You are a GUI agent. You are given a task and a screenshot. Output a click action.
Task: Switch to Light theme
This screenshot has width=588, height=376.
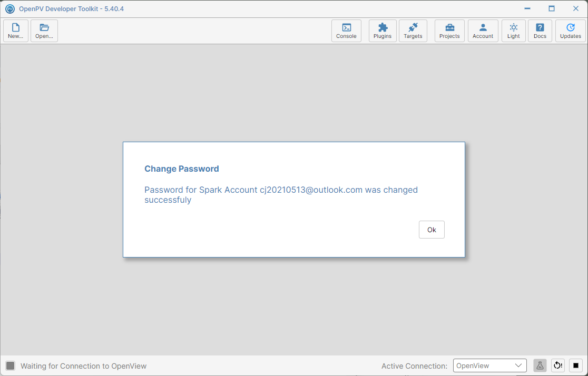pyautogui.click(x=513, y=31)
